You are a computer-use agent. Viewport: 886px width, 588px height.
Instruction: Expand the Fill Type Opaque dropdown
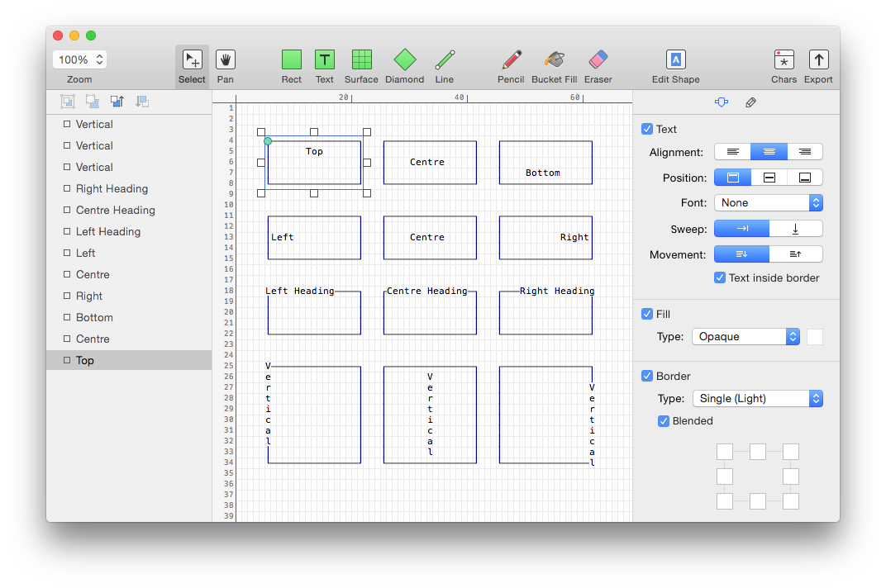(746, 336)
